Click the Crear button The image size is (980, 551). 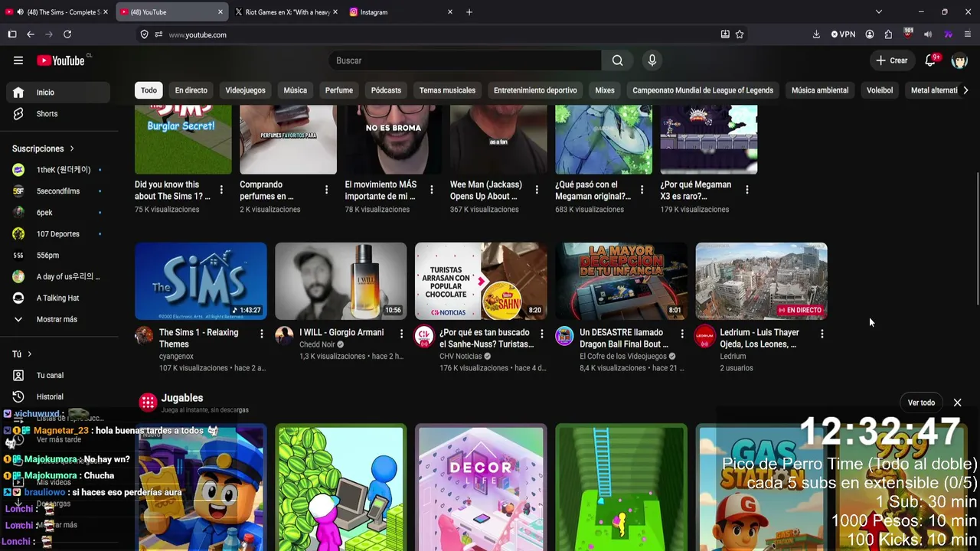(892, 60)
